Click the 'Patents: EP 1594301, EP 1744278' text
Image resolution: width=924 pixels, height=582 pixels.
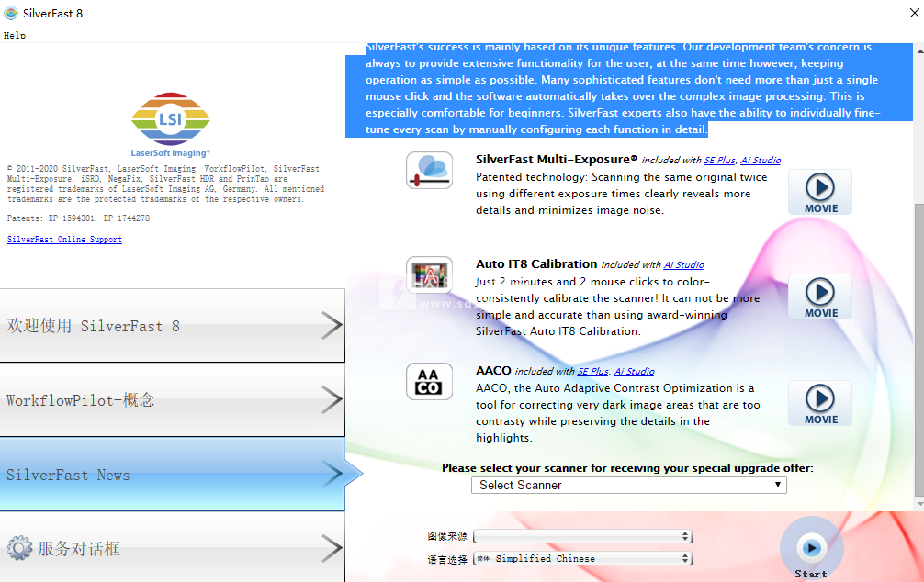(x=78, y=218)
